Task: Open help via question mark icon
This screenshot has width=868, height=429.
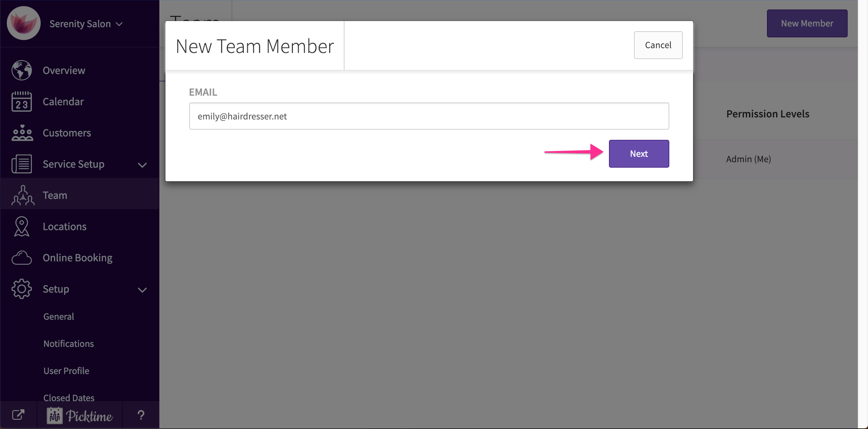Action: click(x=141, y=415)
